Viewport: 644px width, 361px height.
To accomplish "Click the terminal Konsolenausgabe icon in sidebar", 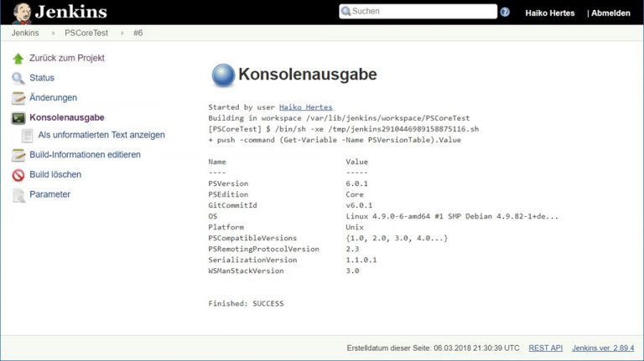I will click(x=18, y=118).
